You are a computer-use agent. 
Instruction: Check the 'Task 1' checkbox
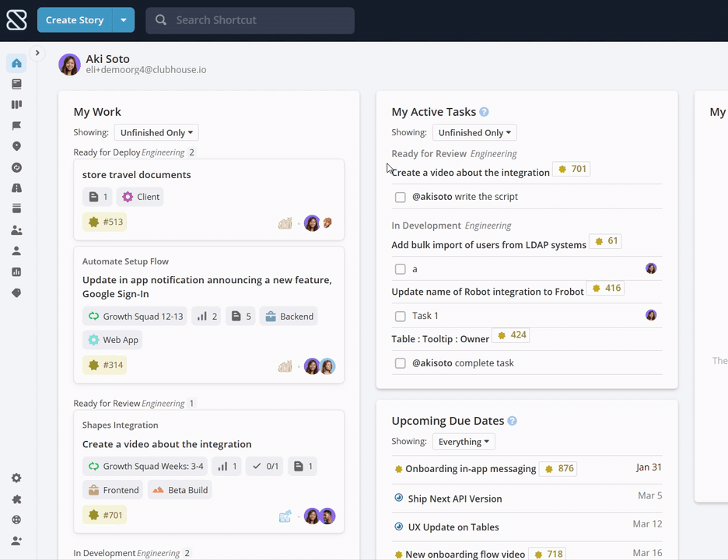tap(401, 317)
